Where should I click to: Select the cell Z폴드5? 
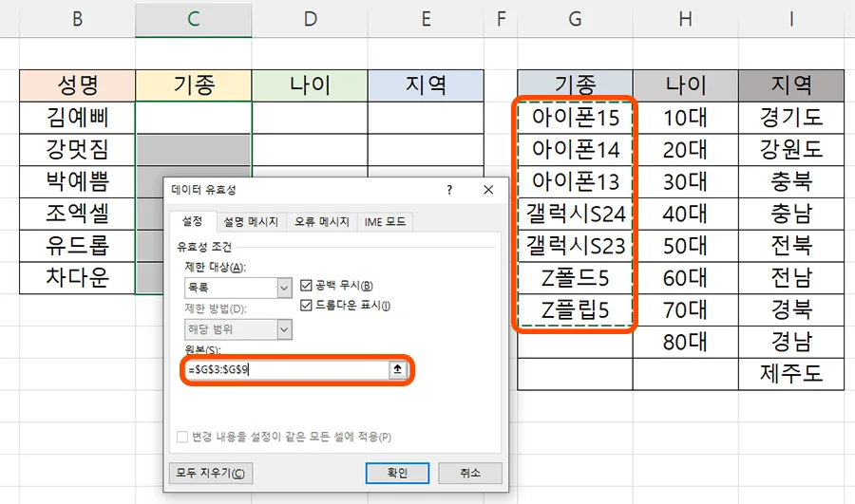576,278
